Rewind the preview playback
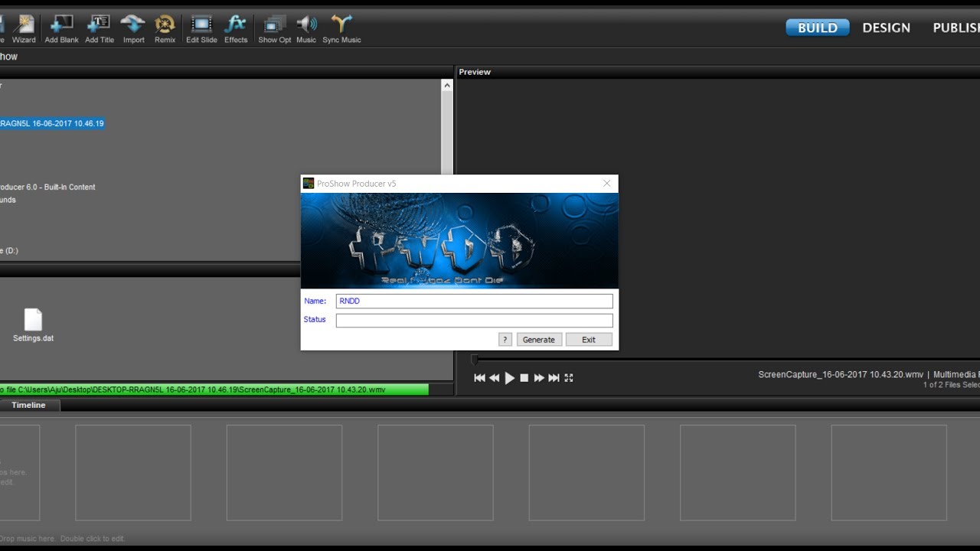 [494, 378]
